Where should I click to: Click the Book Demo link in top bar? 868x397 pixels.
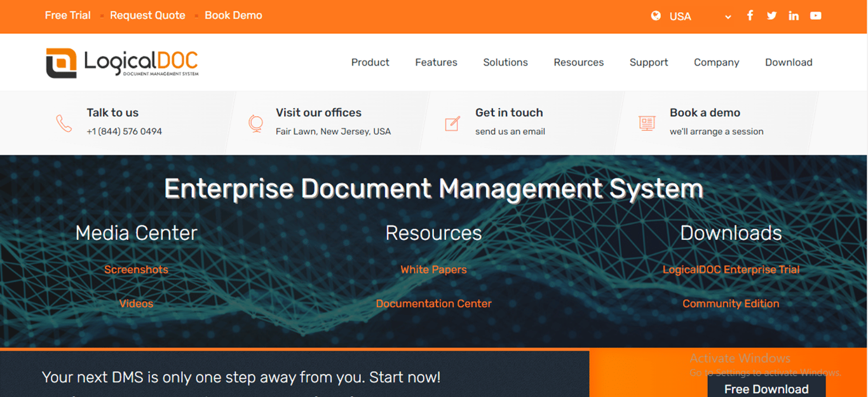click(x=233, y=15)
